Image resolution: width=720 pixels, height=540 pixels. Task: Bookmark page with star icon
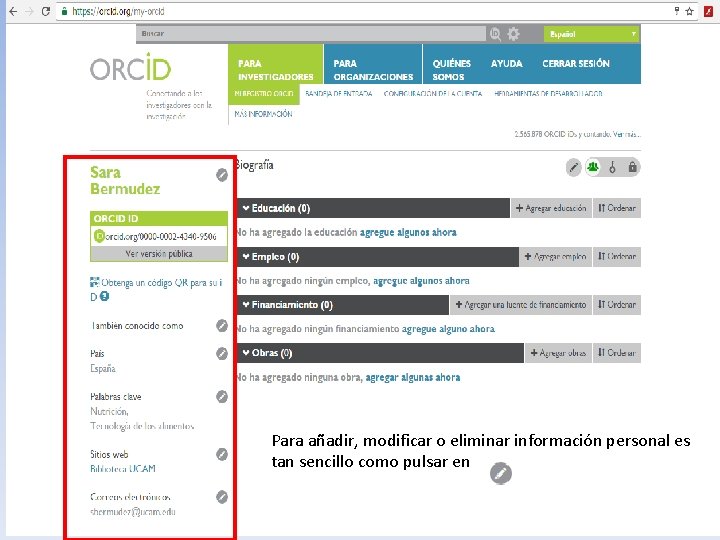(689, 11)
